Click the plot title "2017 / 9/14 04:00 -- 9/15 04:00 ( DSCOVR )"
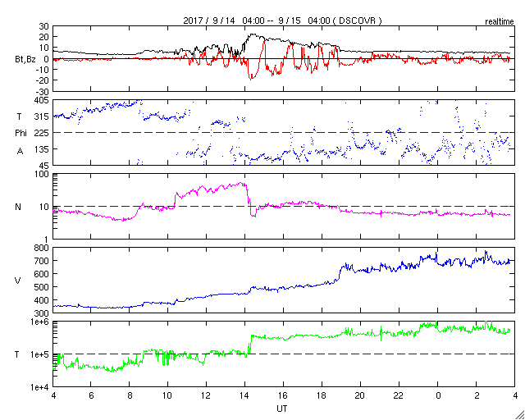This screenshot has width=525, height=420. point(282,21)
